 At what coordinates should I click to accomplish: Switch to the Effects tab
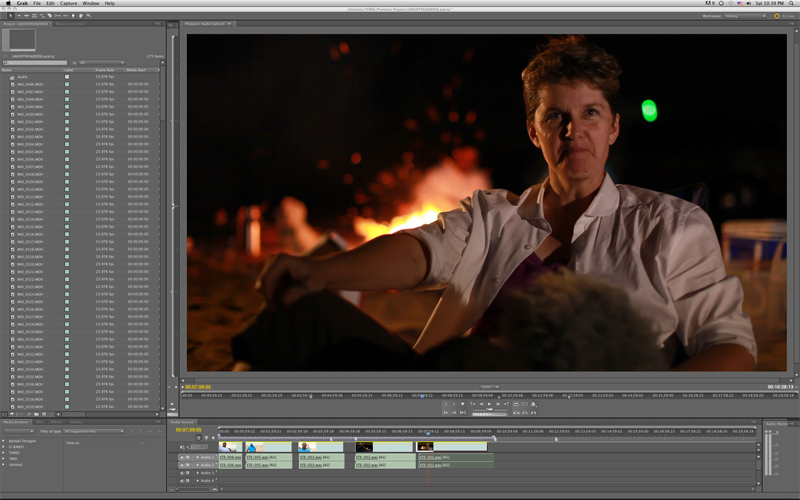[x=58, y=422]
